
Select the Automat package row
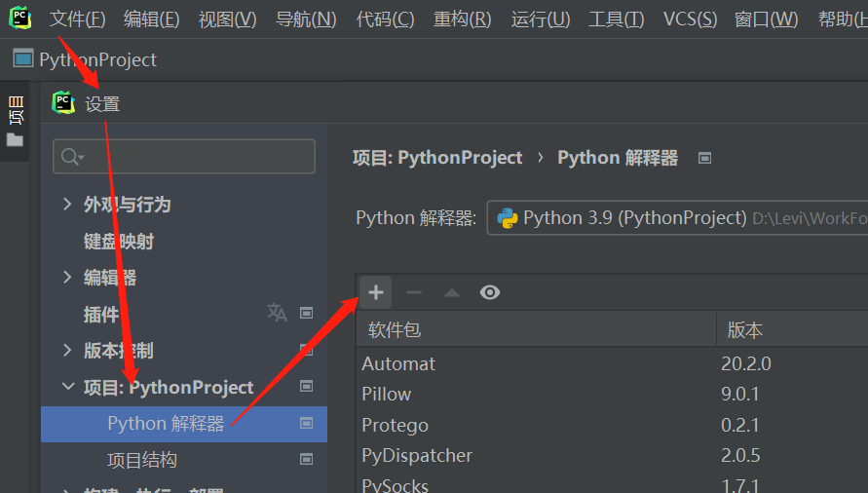[x=612, y=364]
